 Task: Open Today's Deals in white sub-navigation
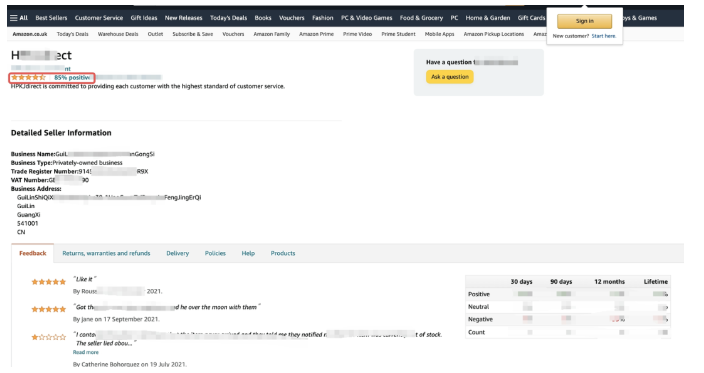point(72,34)
